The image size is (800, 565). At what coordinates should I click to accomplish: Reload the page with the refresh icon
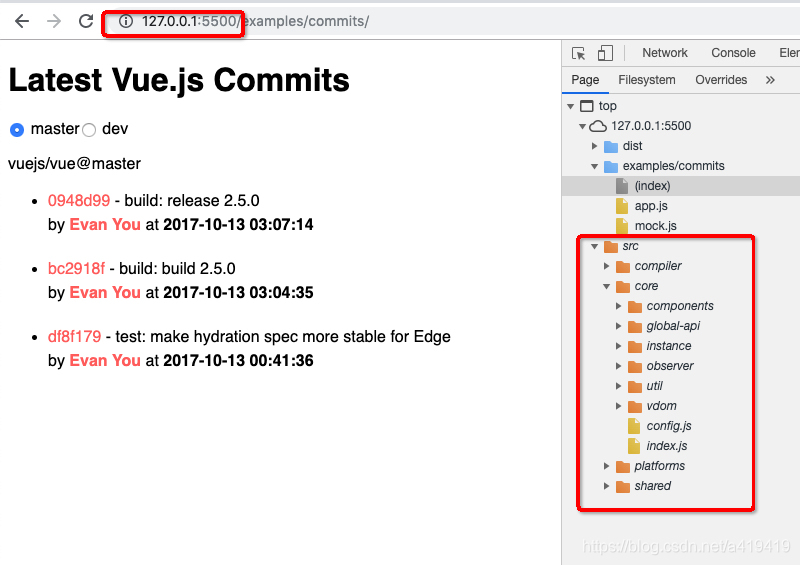pos(86,21)
